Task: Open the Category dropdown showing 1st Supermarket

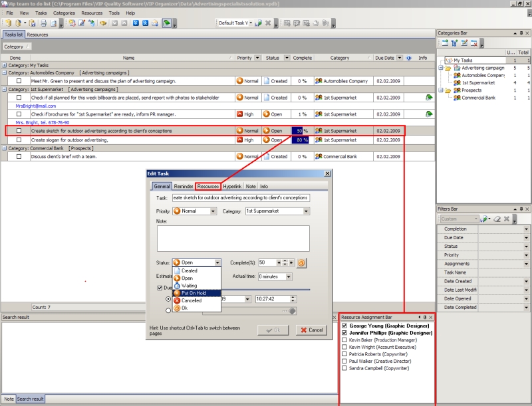Action: 306,211
